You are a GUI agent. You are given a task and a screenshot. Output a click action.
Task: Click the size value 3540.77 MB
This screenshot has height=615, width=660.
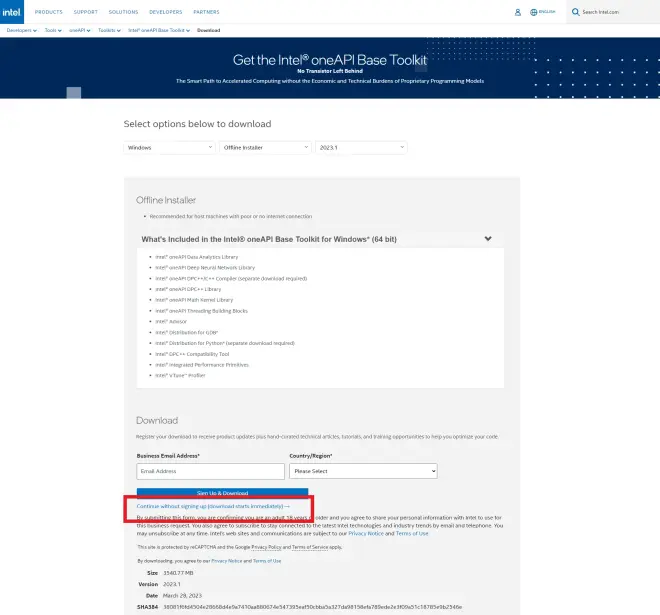click(178, 573)
